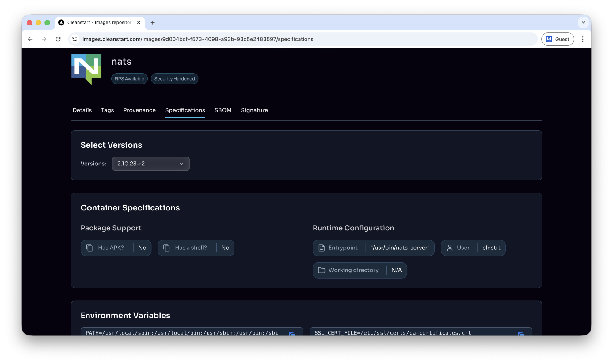Click the Entrypoint document icon

(x=322, y=248)
